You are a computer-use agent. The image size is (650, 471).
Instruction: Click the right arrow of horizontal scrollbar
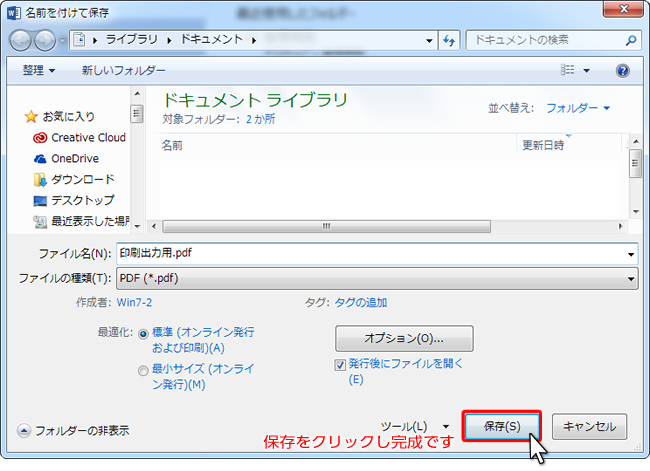pyautogui.click(x=620, y=226)
